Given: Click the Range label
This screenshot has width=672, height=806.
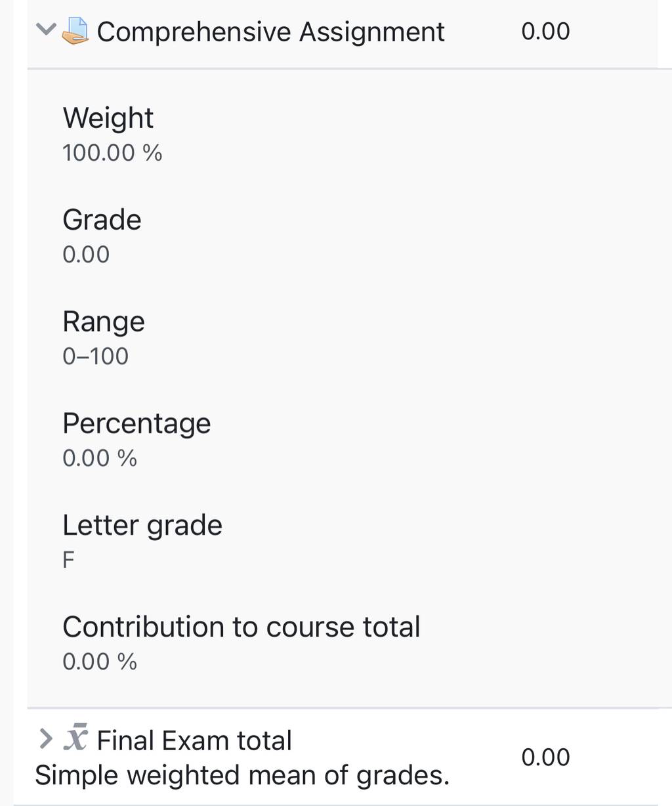Looking at the screenshot, I should (x=104, y=322).
